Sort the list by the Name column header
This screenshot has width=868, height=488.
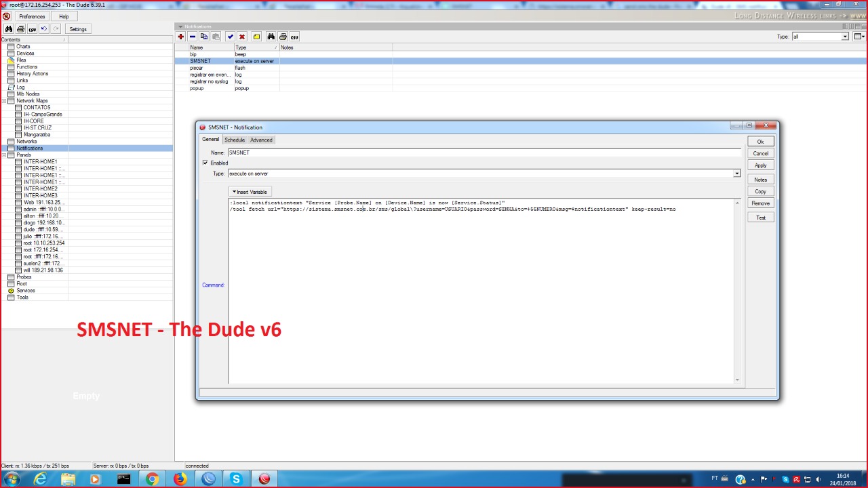coord(211,47)
